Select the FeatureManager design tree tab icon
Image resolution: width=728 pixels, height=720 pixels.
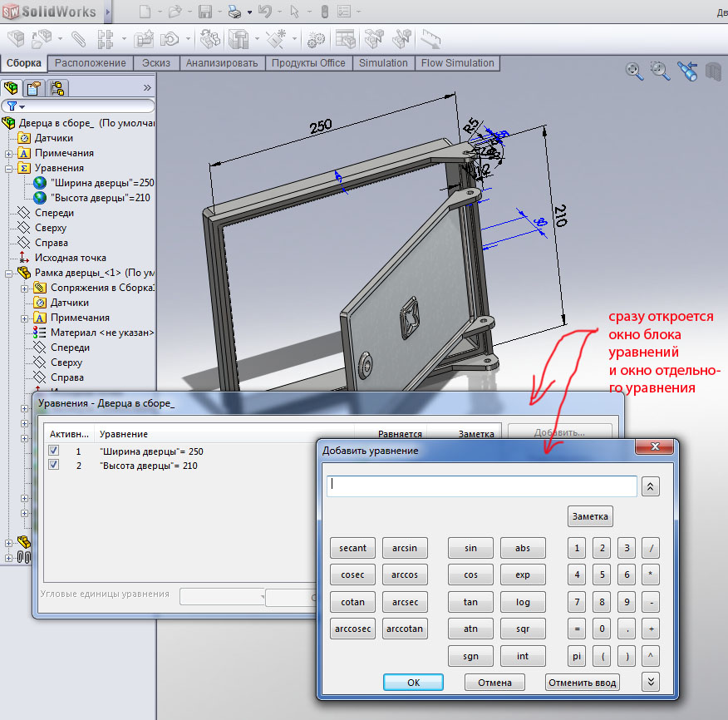tap(12, 88)
